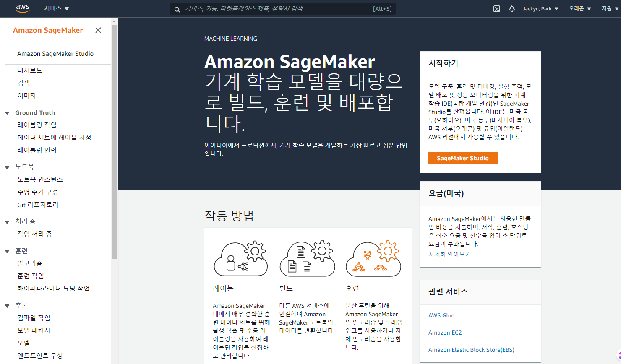The image size is (621, 364).
Task: Click the search magnifier icon
Action: pyautogui.click(x=177, y=9)
